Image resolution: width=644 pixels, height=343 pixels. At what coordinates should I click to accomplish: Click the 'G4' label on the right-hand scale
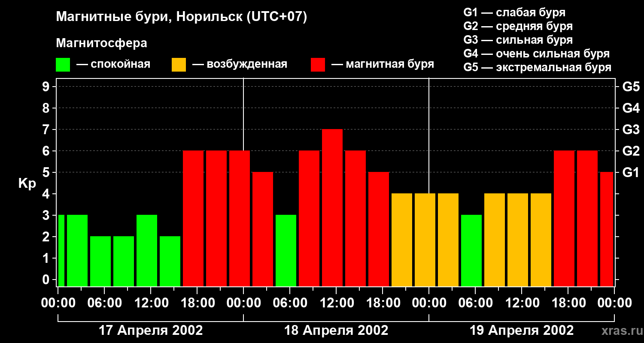pyautogui.click(x=631, y=108)
